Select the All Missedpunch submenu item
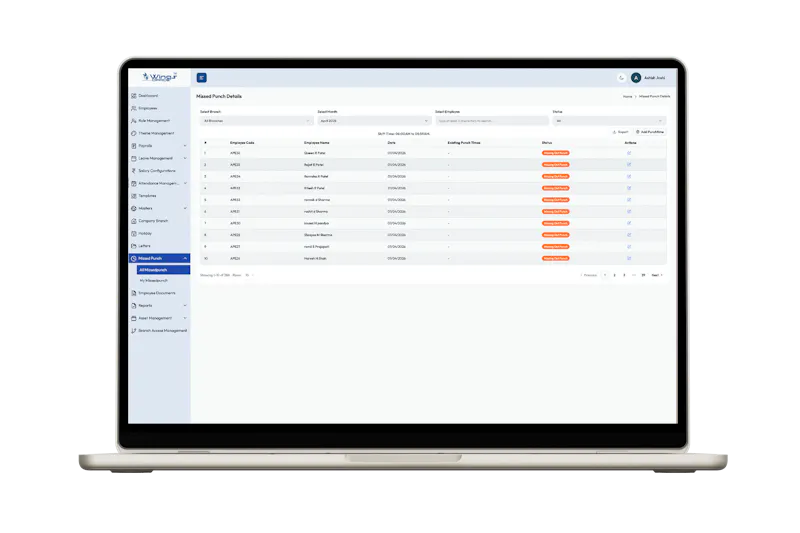The height and width of the screenshot is (533, 800). coord(163,270)
